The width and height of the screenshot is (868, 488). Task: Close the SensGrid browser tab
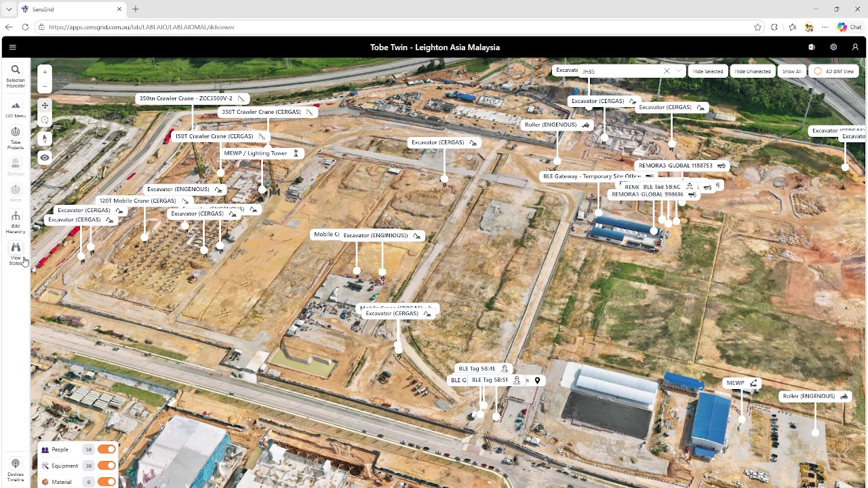pos(119,9)
